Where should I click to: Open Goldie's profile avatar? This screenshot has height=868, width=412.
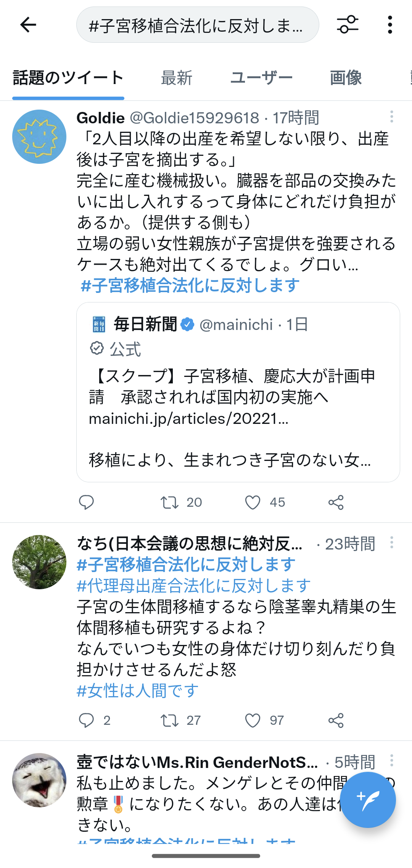pos(39,137)
